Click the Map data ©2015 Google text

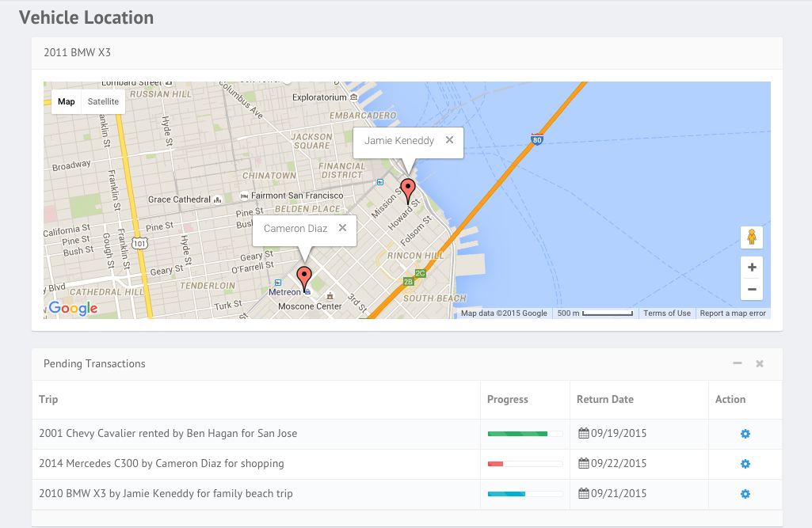tap(504, 313)
